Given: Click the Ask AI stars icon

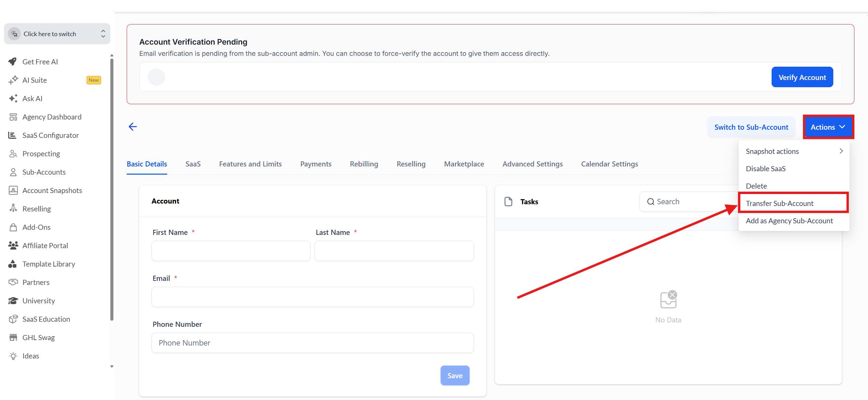Looking at the screenshot, I should click(13, 98).
